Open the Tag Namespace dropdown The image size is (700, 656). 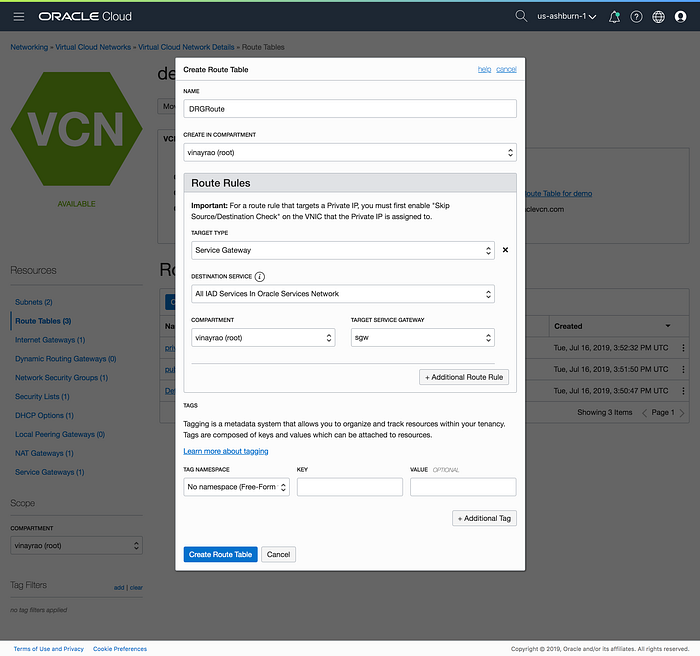pos(236,487)
